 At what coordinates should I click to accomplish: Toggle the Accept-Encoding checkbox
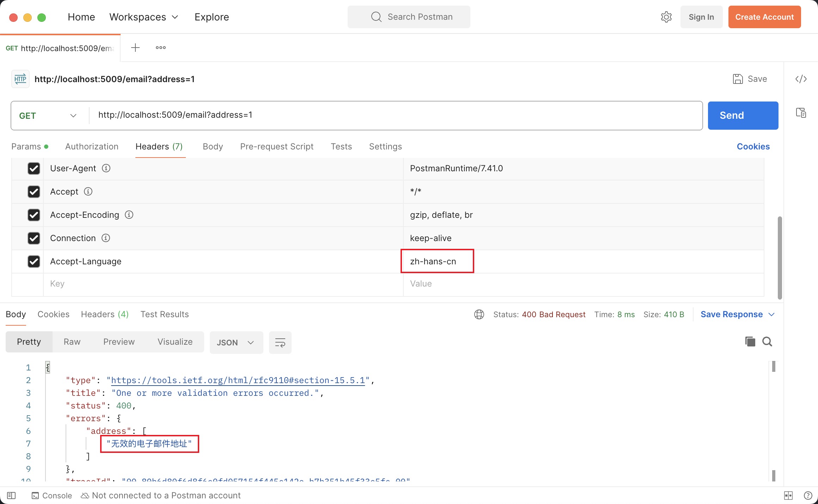click(33, 215)
